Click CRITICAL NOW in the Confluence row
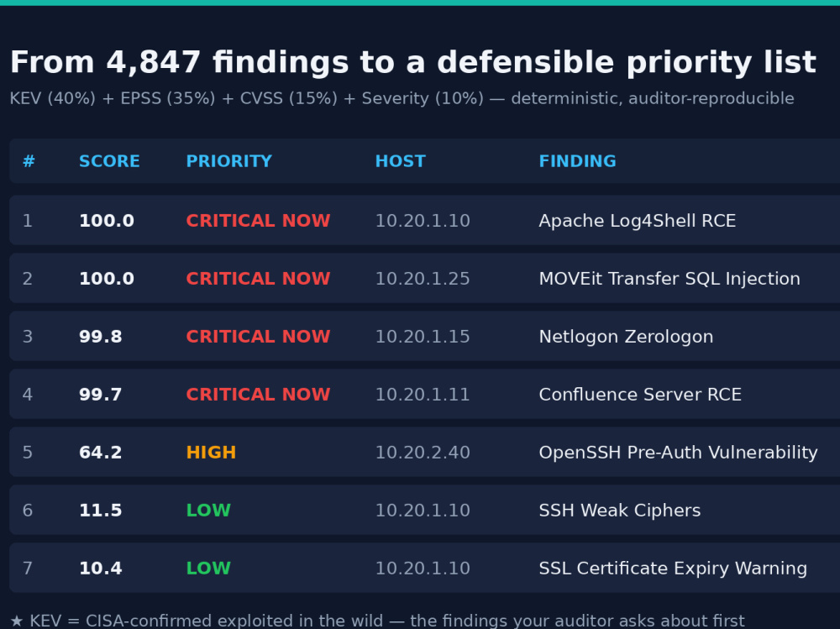 258,395
